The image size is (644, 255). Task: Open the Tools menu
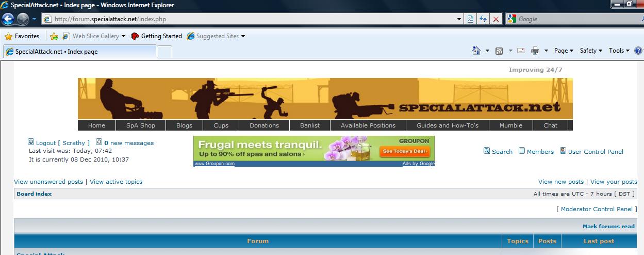click(619, 51)
